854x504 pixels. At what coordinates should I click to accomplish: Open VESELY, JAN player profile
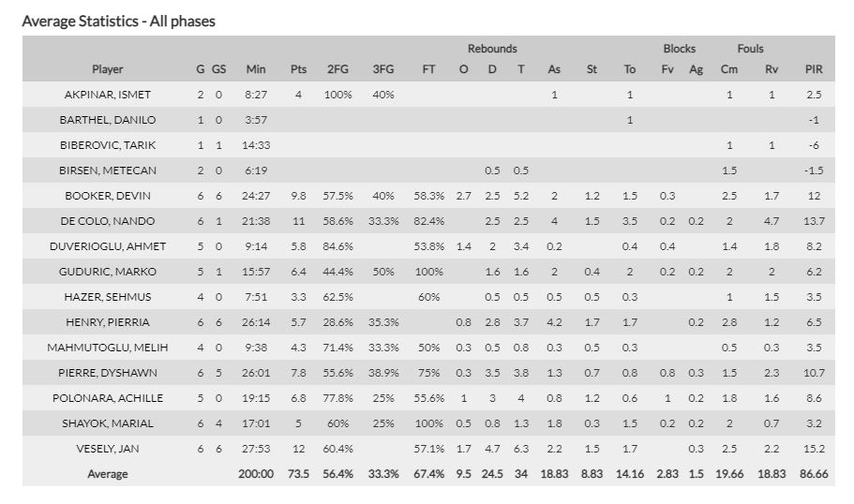click(x=108, y=449)
